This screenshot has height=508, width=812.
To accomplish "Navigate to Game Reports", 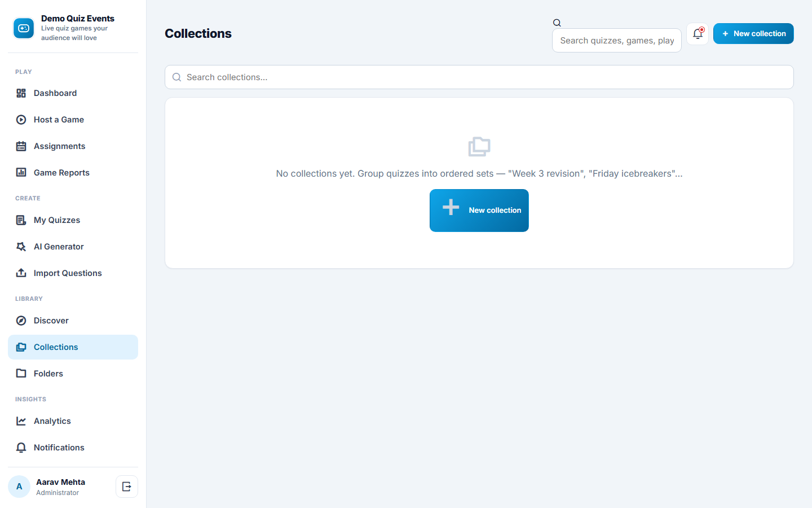I will coord(73,173).
